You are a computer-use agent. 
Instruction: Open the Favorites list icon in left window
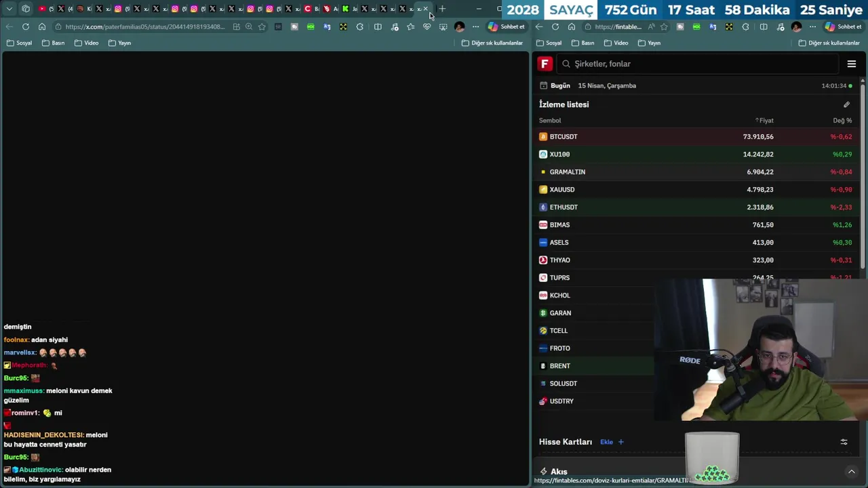point(410,26)
